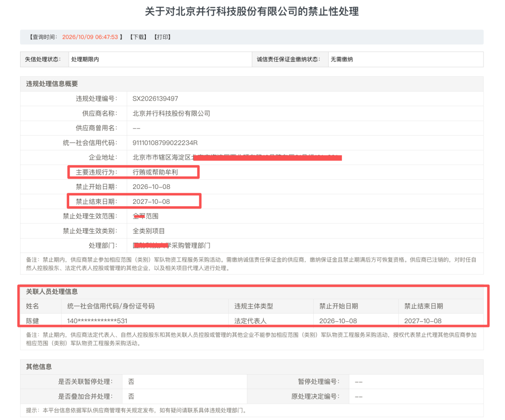Viewport: 505px width, 420px height.
Task: Click the 其他信息 section header
Action: click(39, 367)
